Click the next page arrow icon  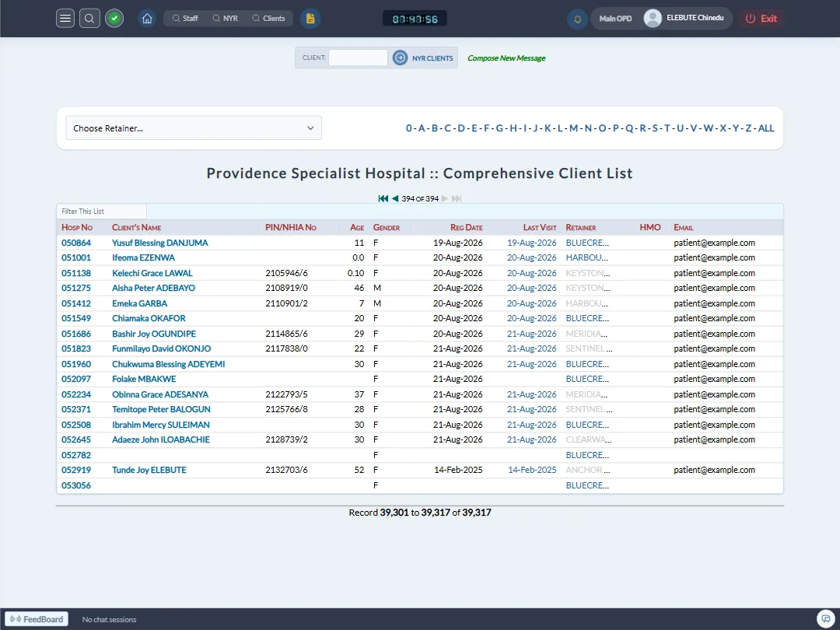pos(445,198)
